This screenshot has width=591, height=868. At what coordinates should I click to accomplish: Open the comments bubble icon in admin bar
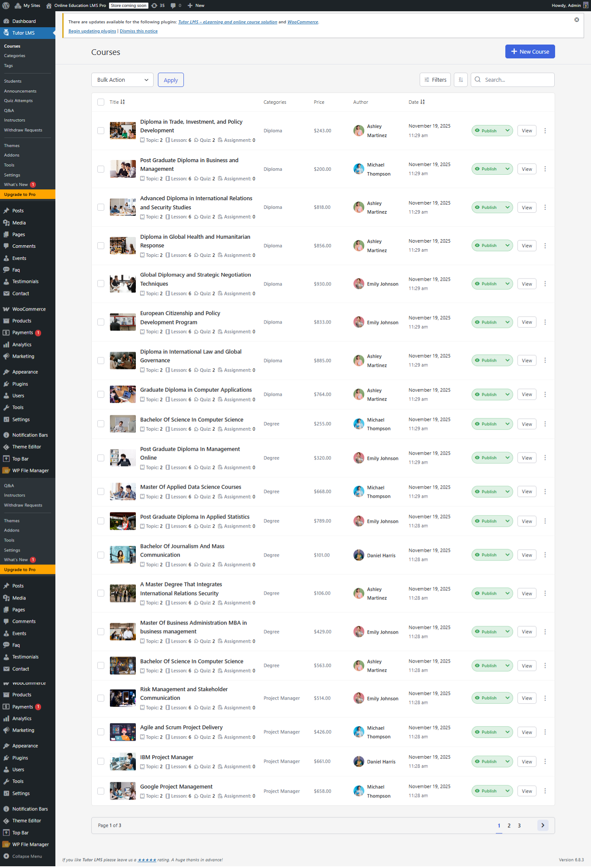pos(173,6)
